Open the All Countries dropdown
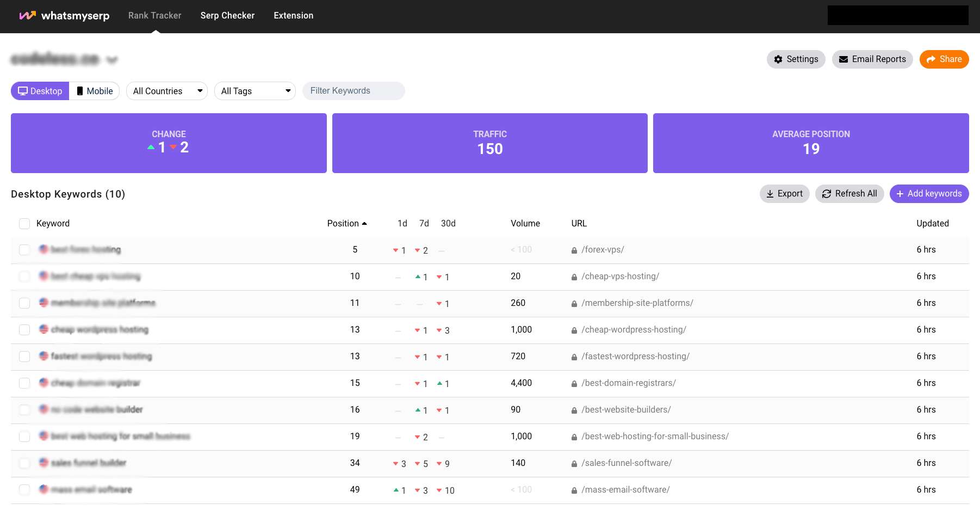The height and width of the screenshot is (522, 980). coord(166,91)
